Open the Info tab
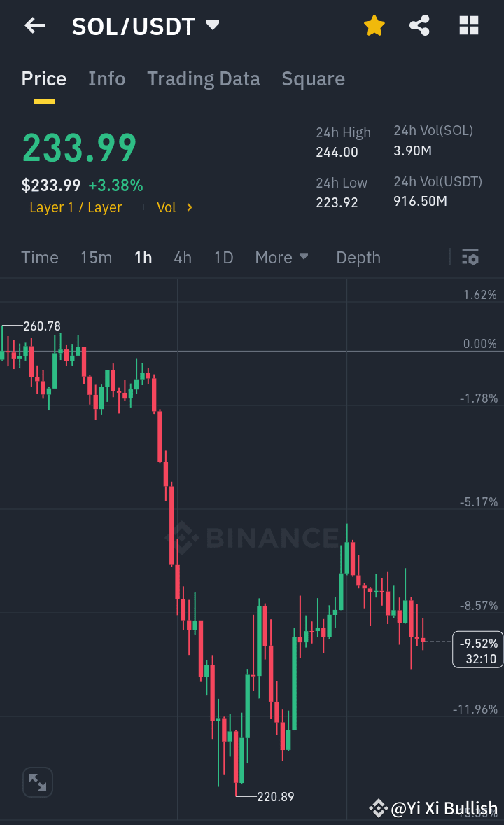 pos(106,78)
